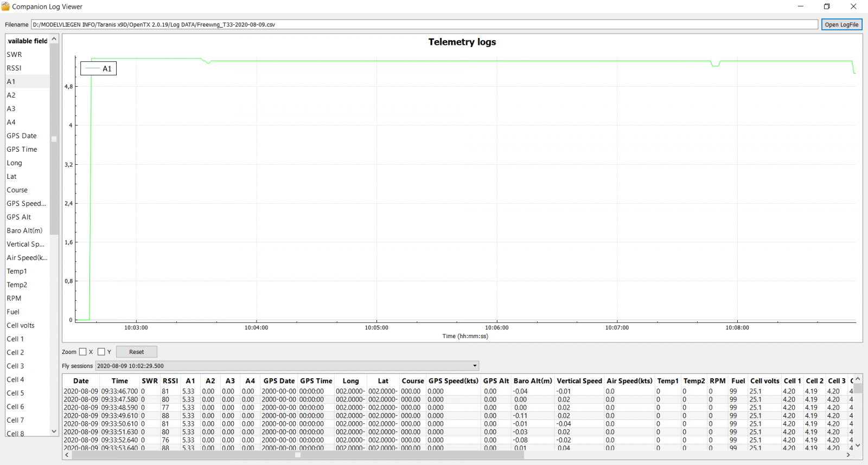Click the Filename path input field
The width and height of the screenshot is (868, 465).
[424, 24]
